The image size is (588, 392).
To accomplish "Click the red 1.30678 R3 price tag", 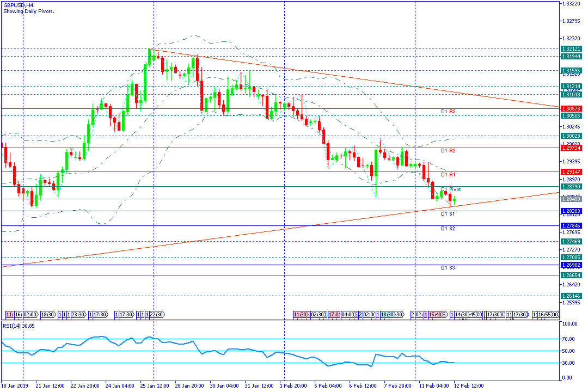I will coord(571,108).
